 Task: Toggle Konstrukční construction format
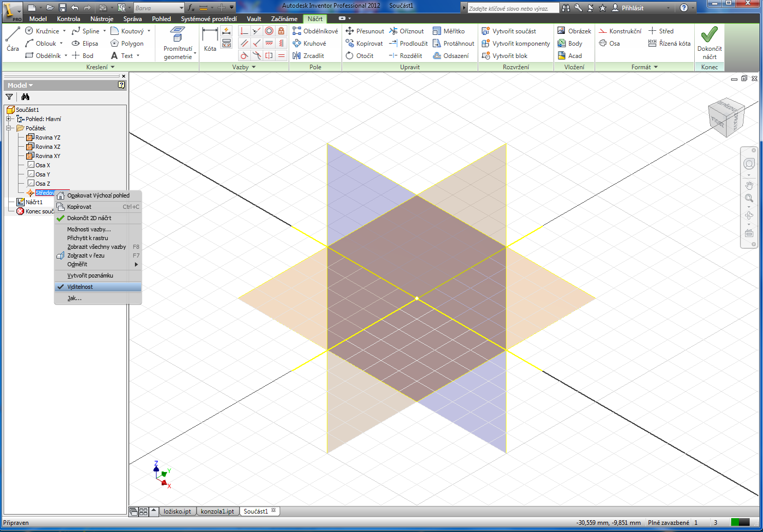620,31
